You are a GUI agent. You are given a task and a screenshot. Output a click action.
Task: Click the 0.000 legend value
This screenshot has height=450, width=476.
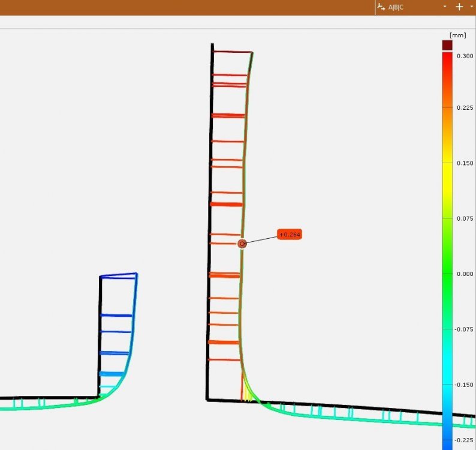coord(465,274)
